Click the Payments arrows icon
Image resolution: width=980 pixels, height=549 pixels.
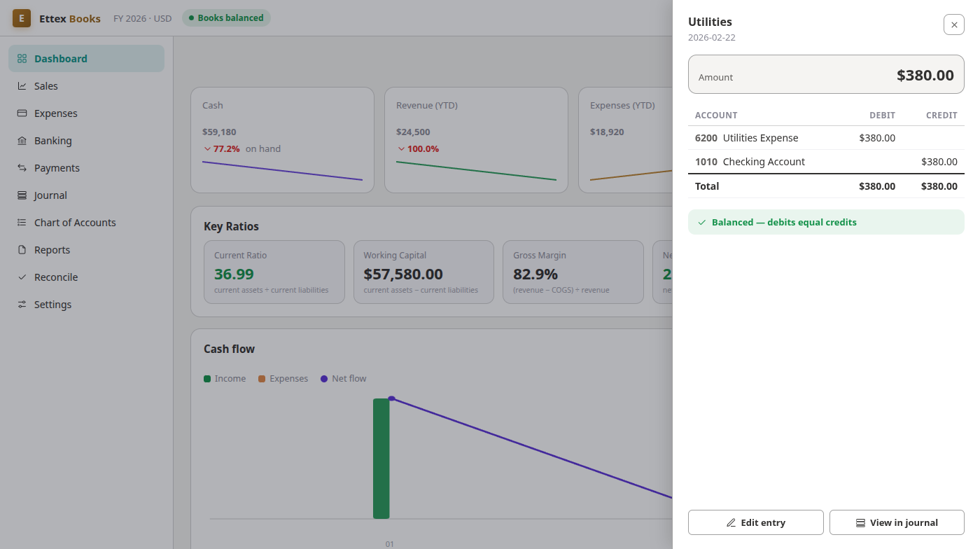click(x=22, y=168)
